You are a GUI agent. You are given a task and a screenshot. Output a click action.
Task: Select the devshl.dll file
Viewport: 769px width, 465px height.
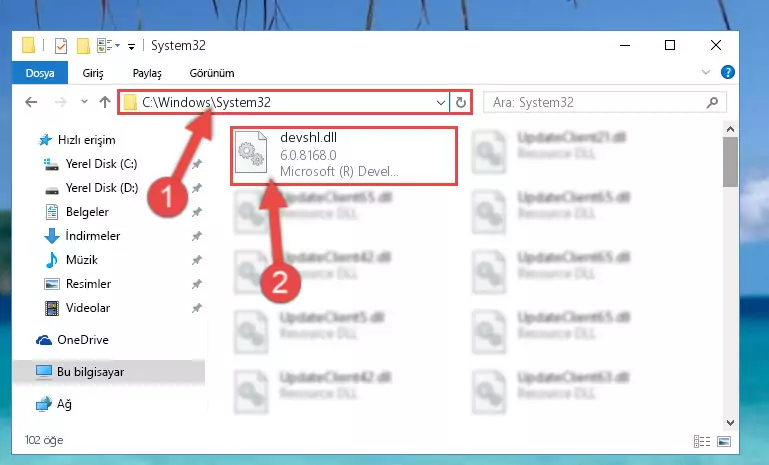coord(344,155)
